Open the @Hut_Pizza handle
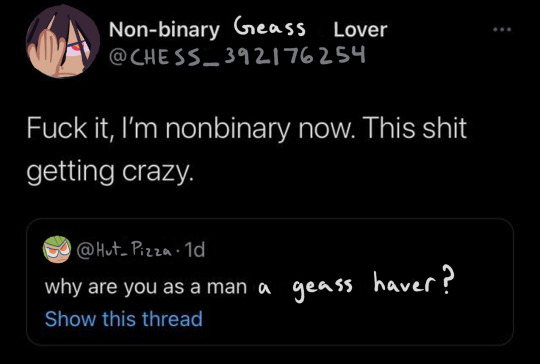 point(124,250)
